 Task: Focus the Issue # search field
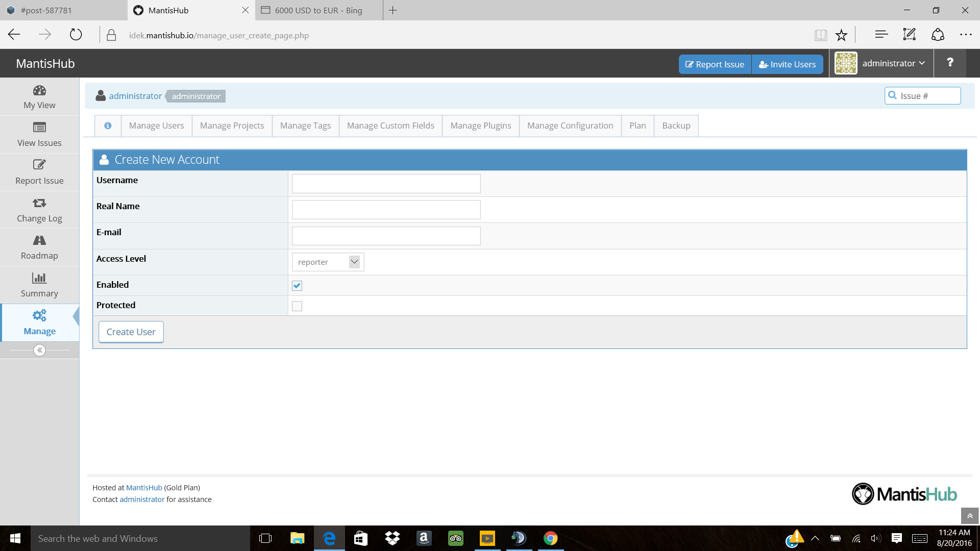pyautogui.click(x=922, y=96)
